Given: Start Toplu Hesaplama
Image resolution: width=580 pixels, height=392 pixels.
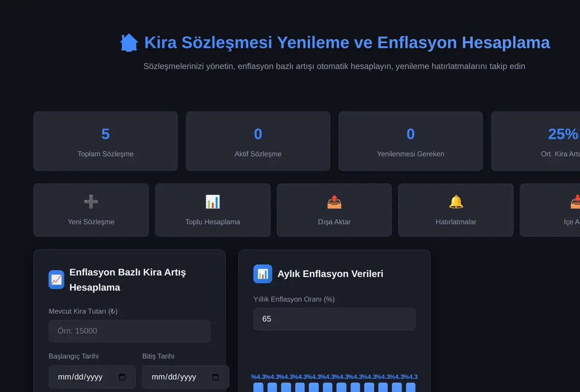Looking at the screenshot, I should (213, 210).
